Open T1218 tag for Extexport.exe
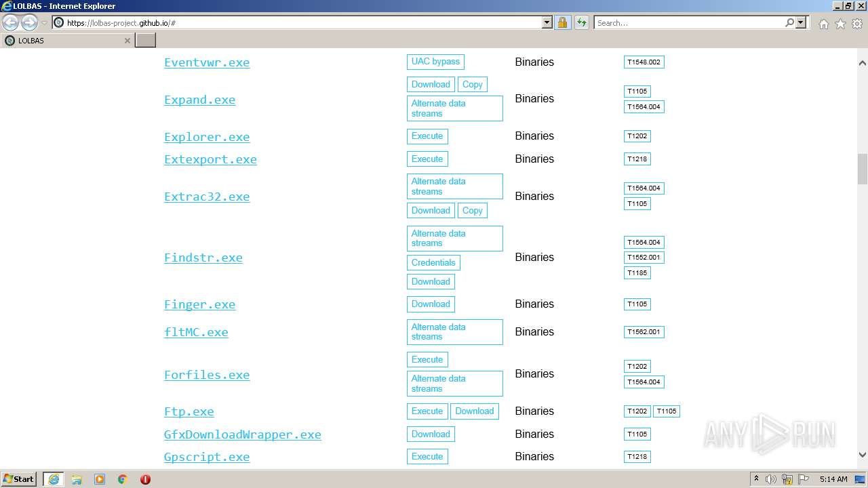868x488 pixels. coord(637,159)
